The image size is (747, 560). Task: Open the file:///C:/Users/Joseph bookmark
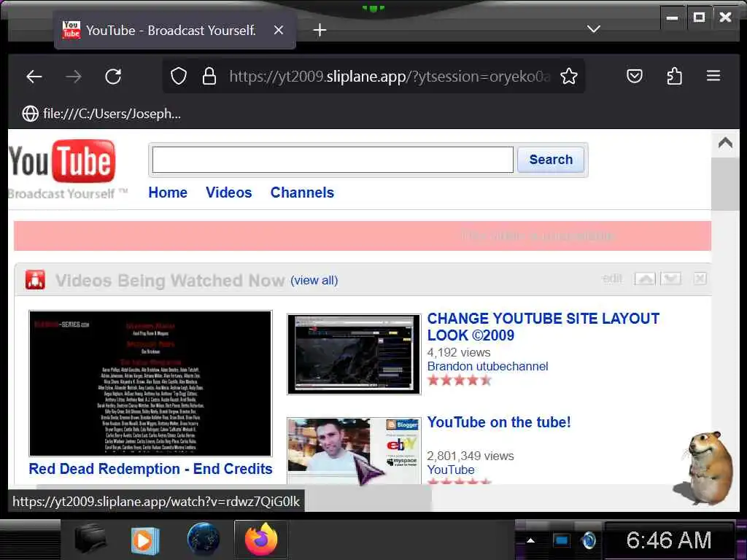pos(101,114)
